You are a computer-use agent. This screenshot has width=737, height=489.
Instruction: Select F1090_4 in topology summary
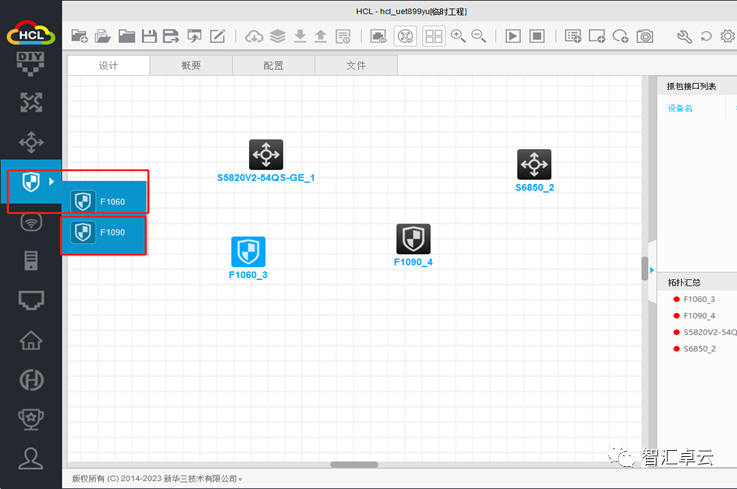coord(699,315)
